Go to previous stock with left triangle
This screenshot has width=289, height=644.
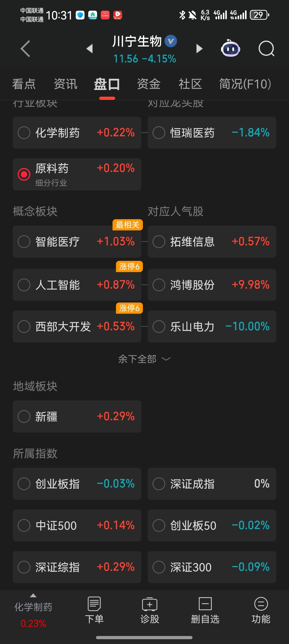90,49
